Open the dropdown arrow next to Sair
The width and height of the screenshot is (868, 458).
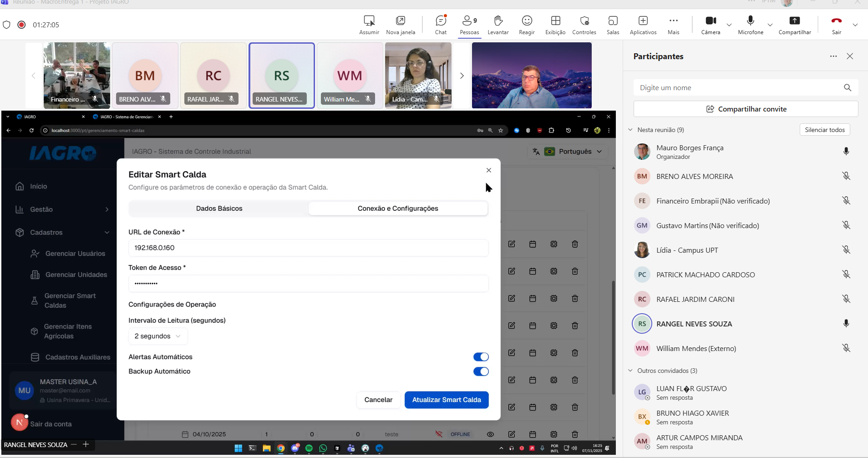855,25
